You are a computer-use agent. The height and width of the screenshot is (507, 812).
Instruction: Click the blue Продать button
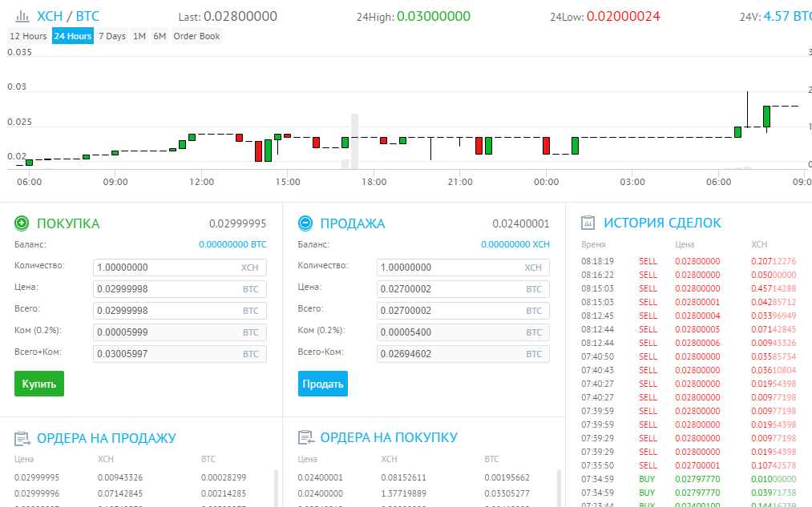tap(322, 384)
